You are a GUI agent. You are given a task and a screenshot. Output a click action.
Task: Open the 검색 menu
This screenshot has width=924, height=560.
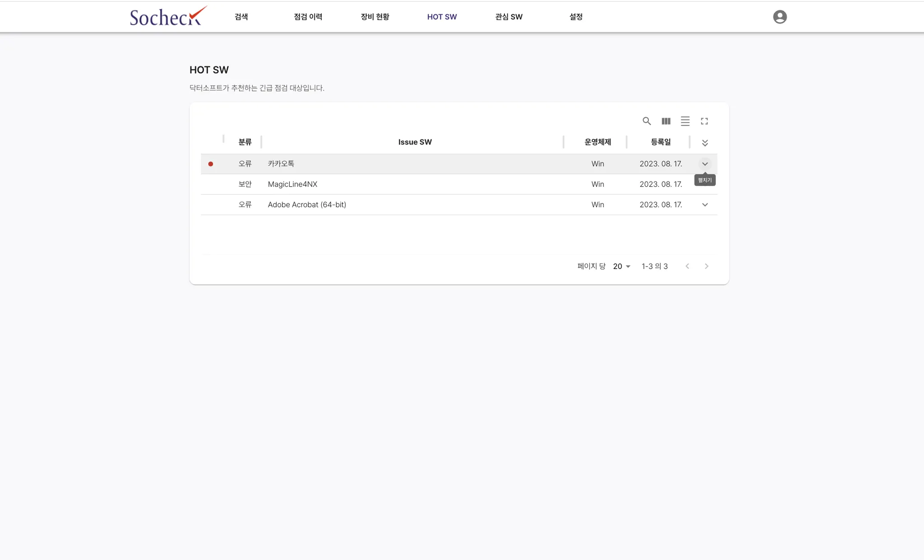[241, 17]
